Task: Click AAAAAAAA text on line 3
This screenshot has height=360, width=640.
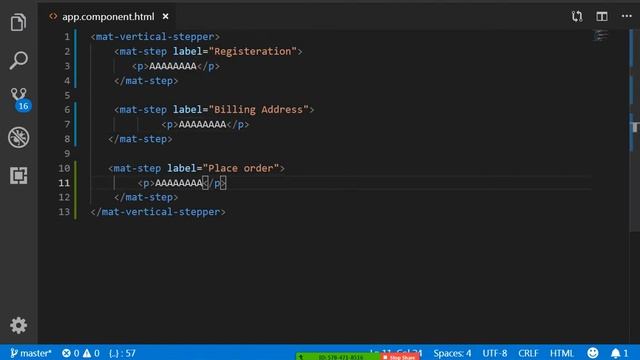Action: pos(173,66)
